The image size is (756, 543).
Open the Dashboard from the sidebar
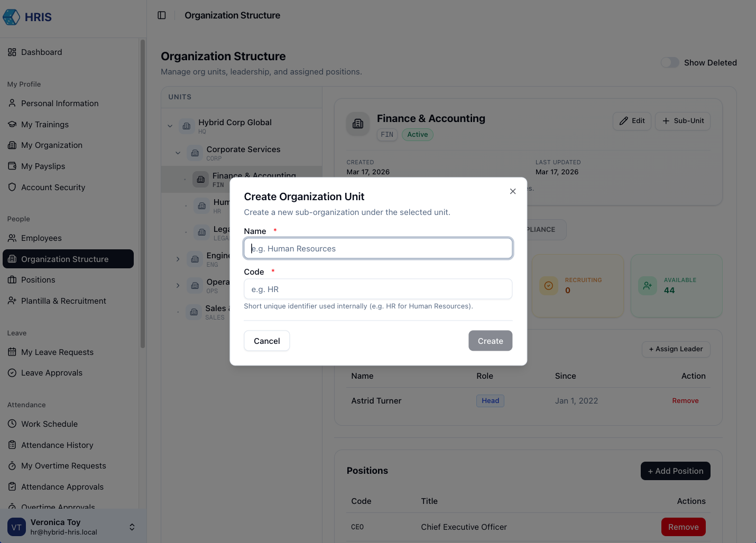point(41,52)
